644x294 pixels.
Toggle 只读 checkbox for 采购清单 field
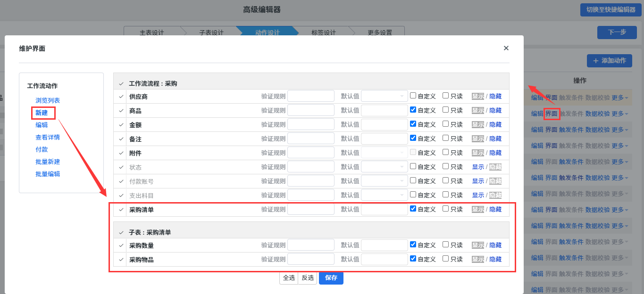pos(445,209)
